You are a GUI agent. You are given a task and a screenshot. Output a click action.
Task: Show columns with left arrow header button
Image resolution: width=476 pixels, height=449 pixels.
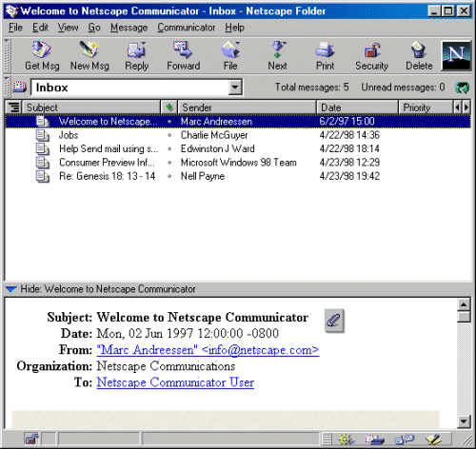click(457, 107)
